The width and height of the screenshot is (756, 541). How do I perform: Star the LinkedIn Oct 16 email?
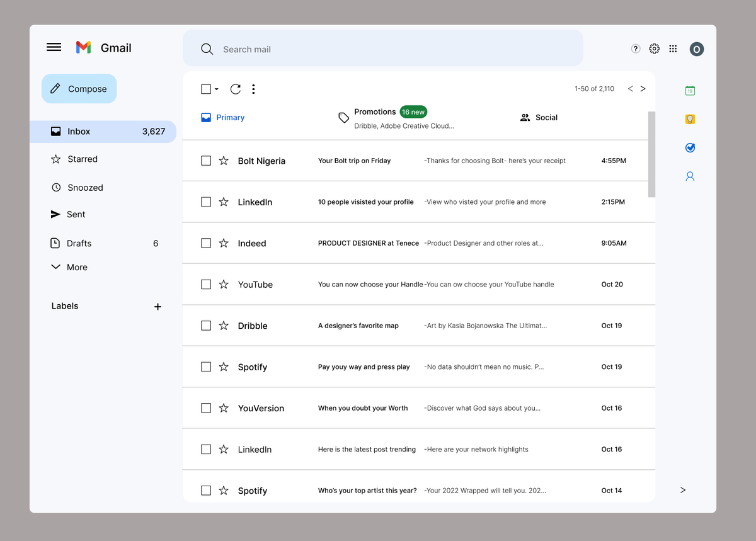(224, 449)
